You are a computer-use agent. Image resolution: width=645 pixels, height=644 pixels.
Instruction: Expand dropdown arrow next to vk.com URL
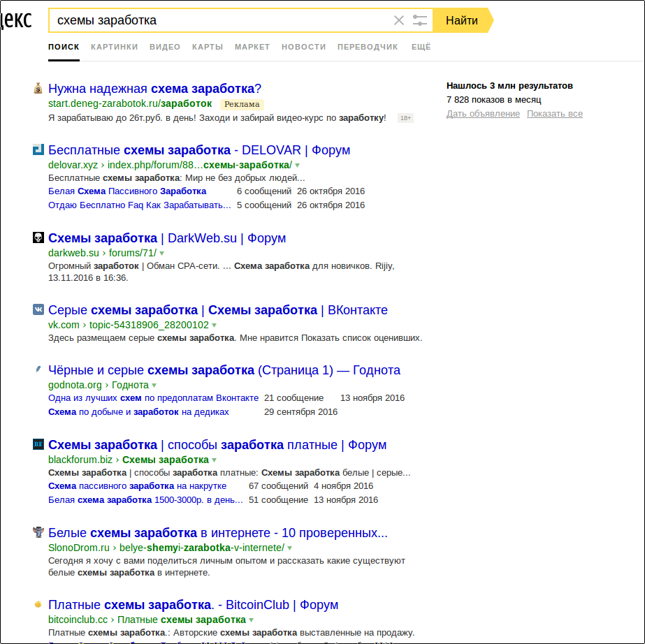214,325
